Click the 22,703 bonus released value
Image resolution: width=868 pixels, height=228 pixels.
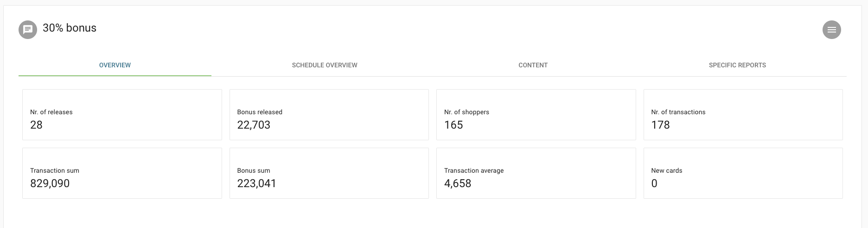coord(254,125)
